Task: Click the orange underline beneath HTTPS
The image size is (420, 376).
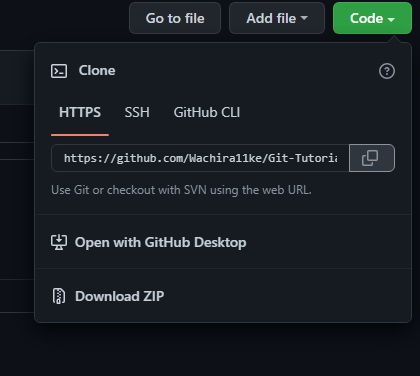Action: point(80,135)
